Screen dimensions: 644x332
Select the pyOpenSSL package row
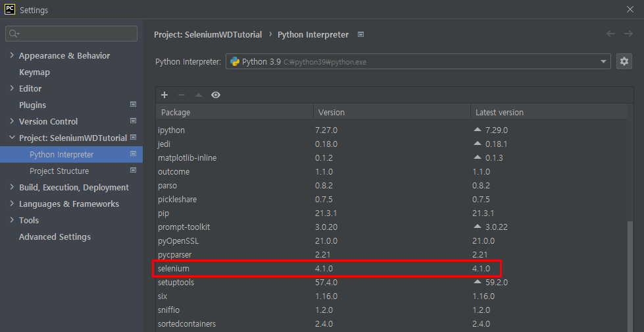(391, 241)
